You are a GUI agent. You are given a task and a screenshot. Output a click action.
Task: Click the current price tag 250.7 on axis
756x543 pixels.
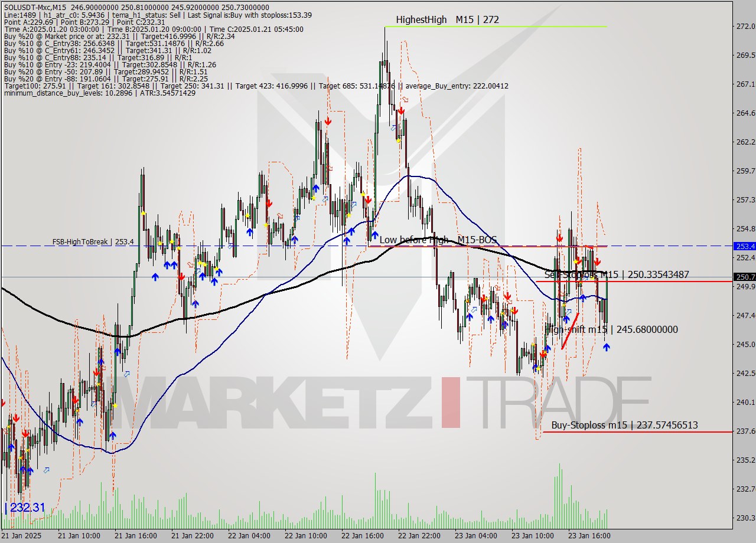744,277
